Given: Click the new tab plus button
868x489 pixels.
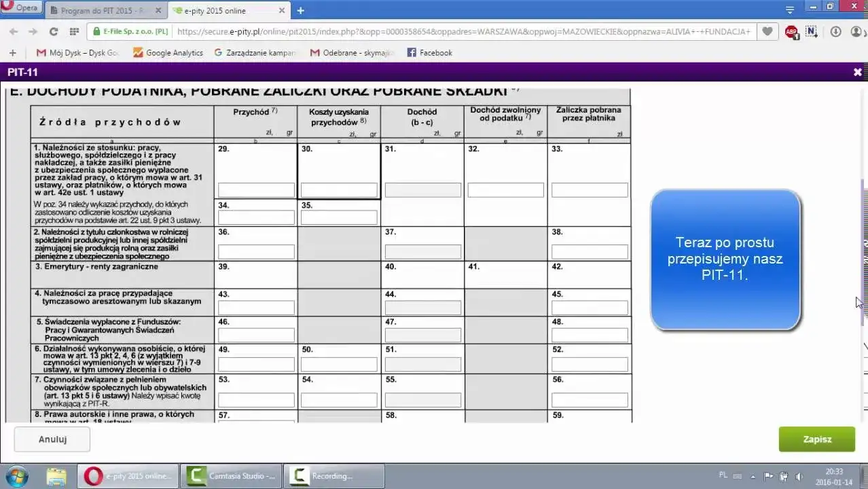Looking at the screenshot, I should point(300,10).
